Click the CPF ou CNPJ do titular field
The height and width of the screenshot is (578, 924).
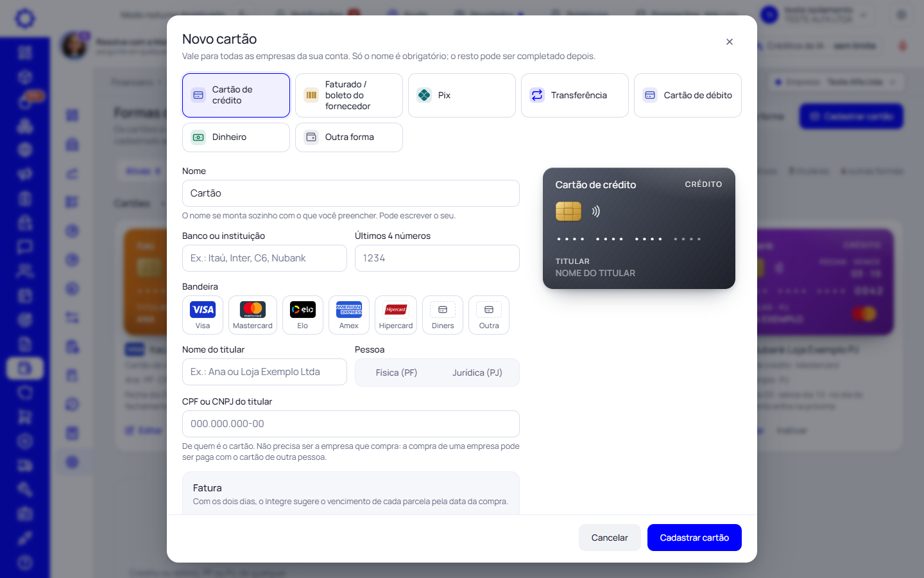351,424
